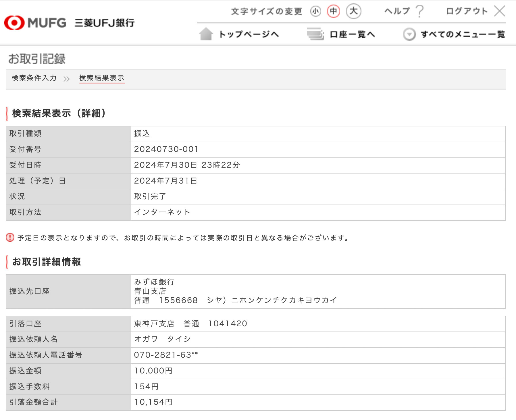This screenshot has height=420, width=516.
Task: Click payee name ニホンケンチクカキヨウカイ
Action: 284,300
